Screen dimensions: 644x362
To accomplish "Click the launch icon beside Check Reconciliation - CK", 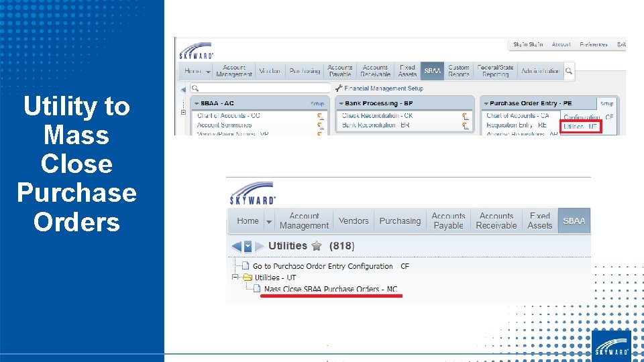I will click(466, 117).
